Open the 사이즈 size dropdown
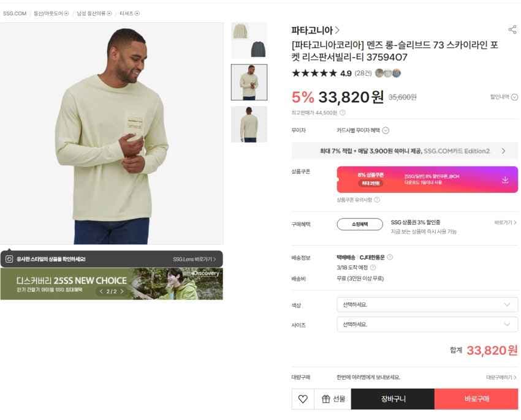This screenshot has width=521, height=420. (x=427, y=324)
